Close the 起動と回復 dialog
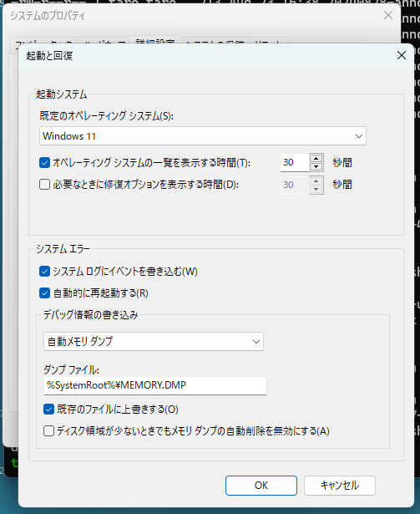Screen dimensions: 420x514 click(402, 55)
